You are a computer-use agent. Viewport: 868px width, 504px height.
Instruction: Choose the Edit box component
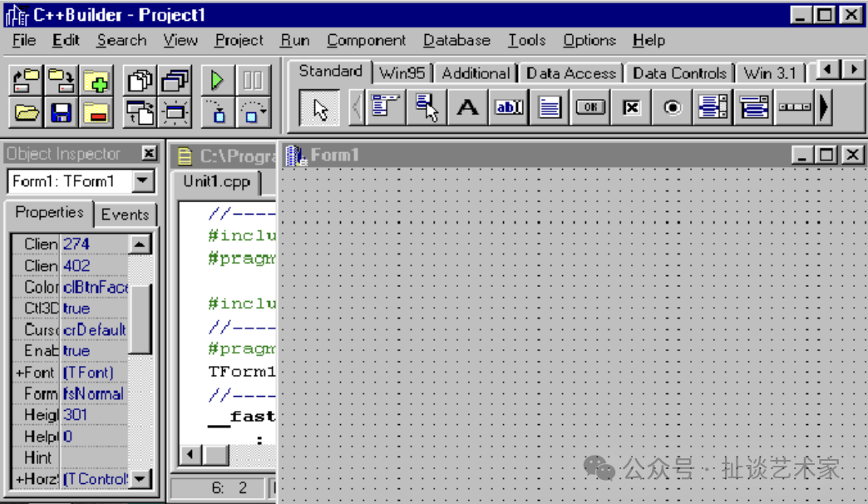tap(508, 107)
